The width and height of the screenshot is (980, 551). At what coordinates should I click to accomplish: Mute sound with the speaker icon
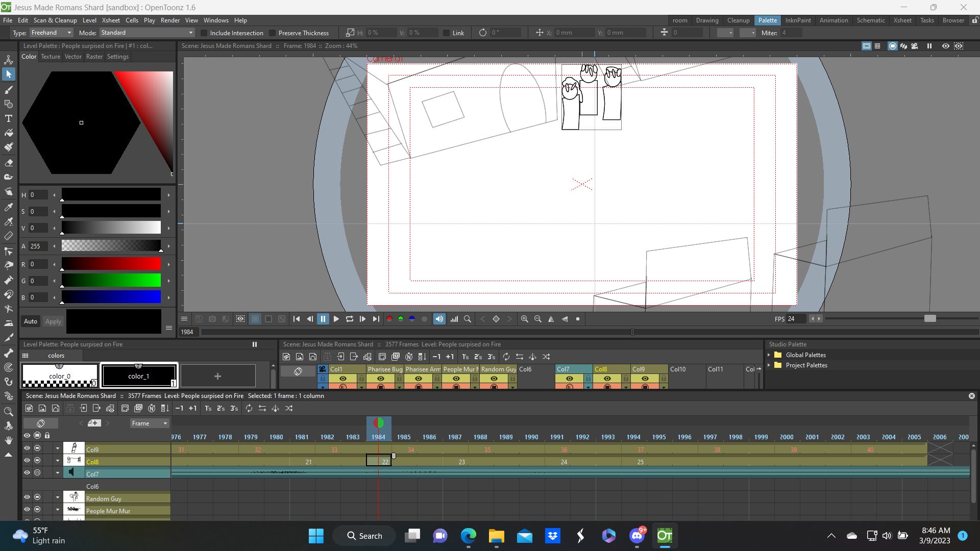coord(439,319)
